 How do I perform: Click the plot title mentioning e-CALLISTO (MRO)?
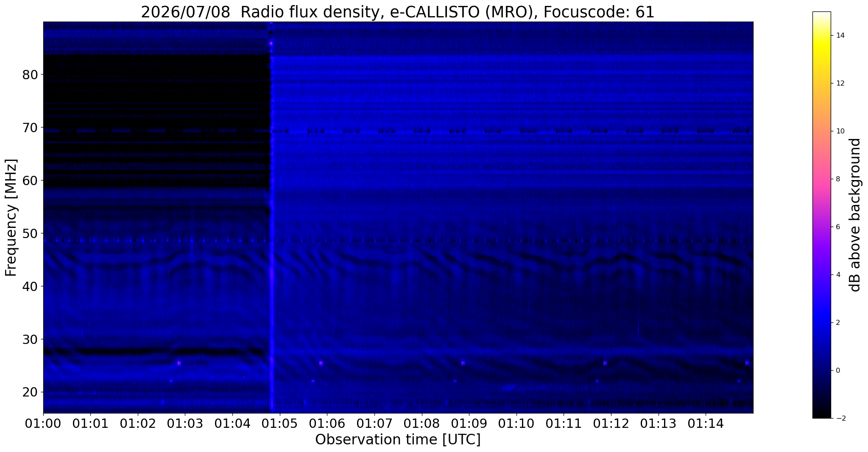coord(398,12)
